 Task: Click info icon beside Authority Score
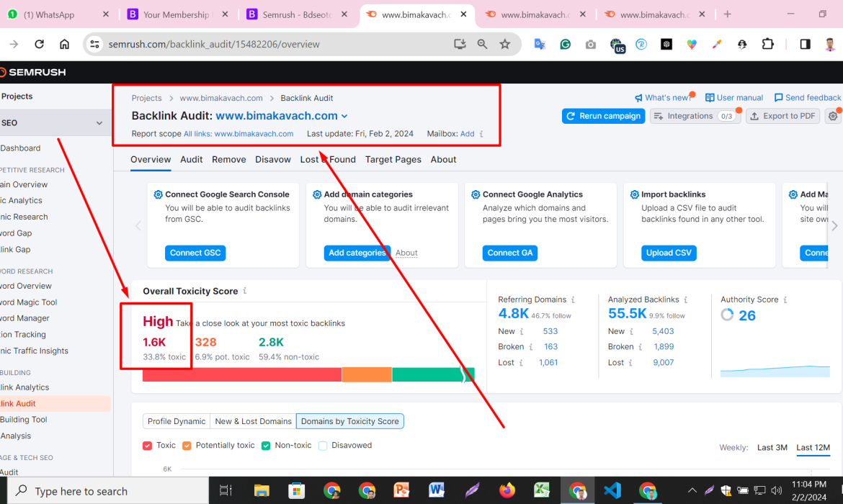[x=785, y=300]
